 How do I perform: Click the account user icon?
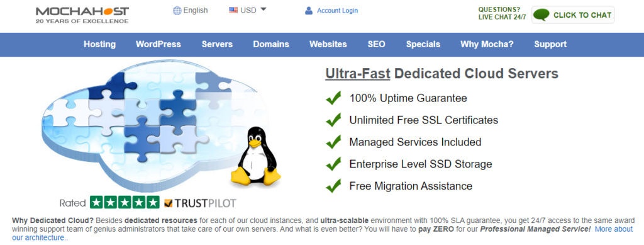click(x=309, y=11)
